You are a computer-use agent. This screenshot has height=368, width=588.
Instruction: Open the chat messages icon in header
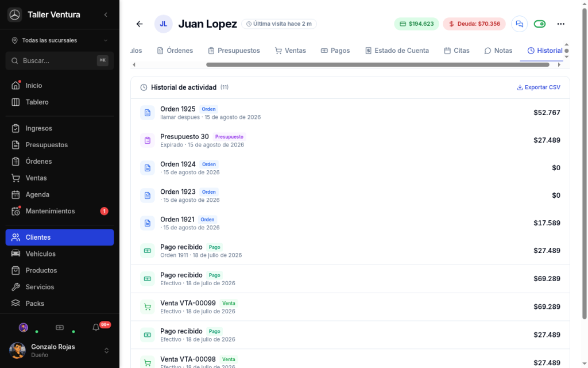pyautogui.click(x=519, y=24)
